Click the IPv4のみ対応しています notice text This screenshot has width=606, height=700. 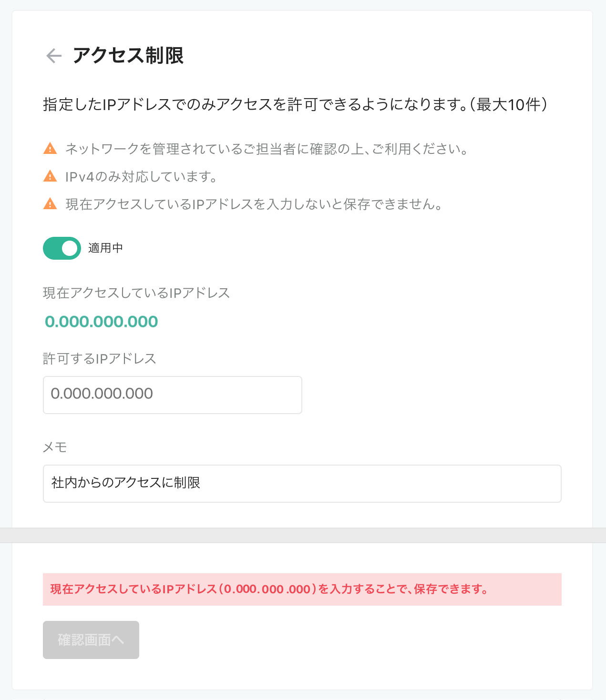pos(141,177)
